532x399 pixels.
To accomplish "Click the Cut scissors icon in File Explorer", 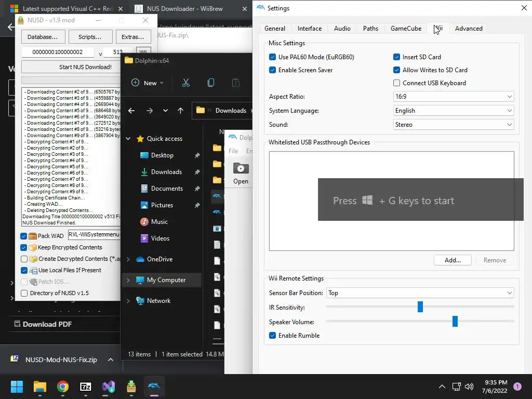I will [186, 83].
